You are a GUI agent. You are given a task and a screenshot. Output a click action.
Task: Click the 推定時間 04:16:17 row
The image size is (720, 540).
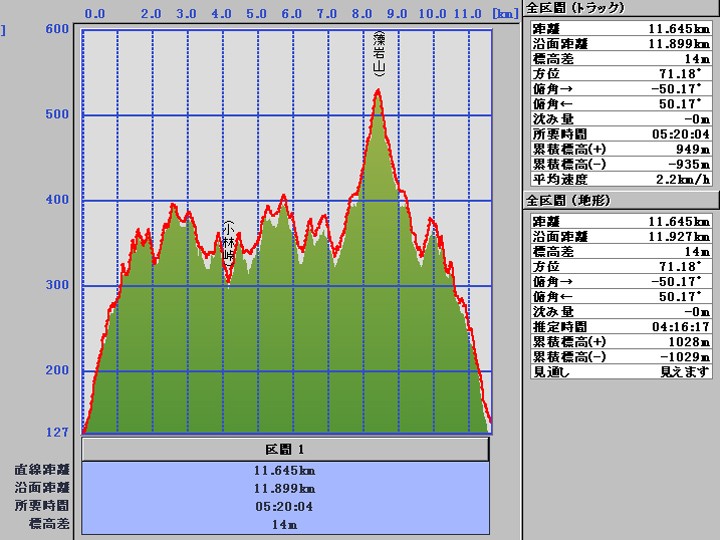point(619,326)
